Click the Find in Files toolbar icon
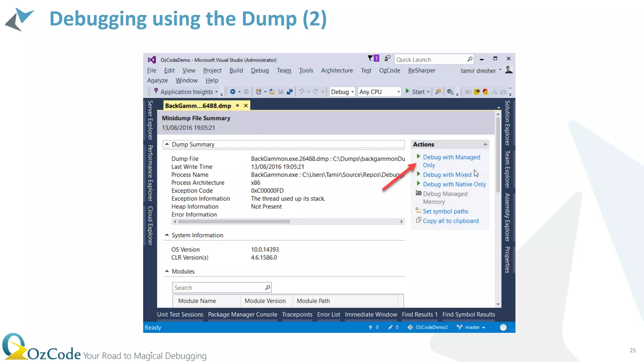644x362 pixels. point(438,92)
